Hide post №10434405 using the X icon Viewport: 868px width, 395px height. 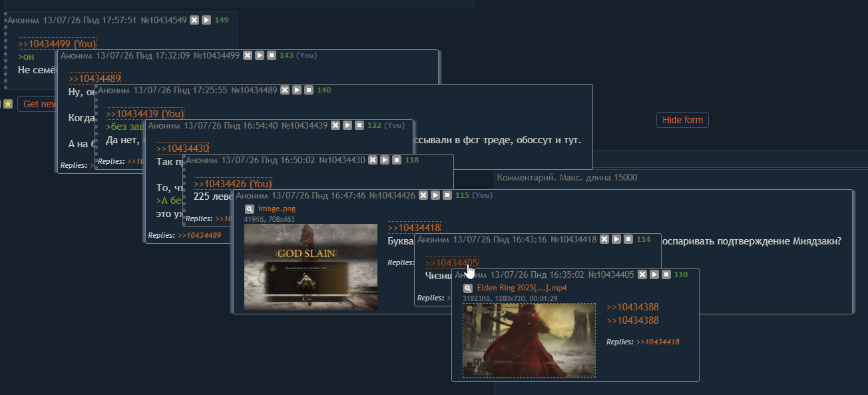[x=642, y=274]
